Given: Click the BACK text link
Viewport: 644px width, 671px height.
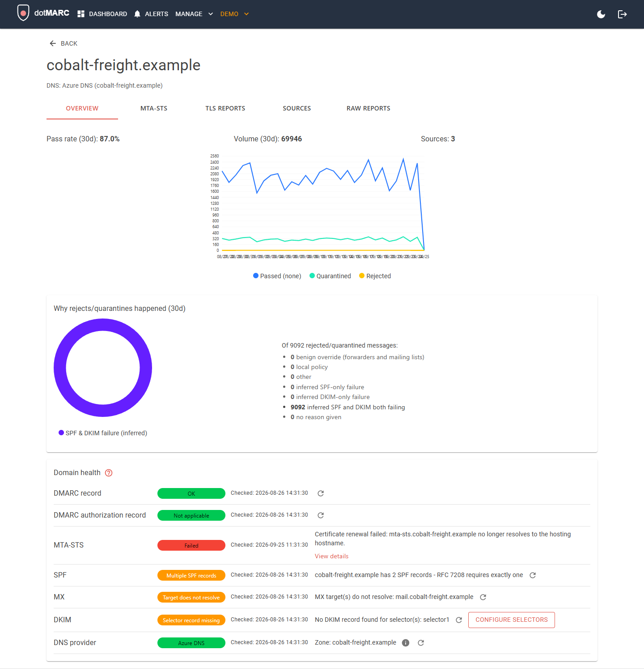Looking at the screenshot, I should coord(69,43).
